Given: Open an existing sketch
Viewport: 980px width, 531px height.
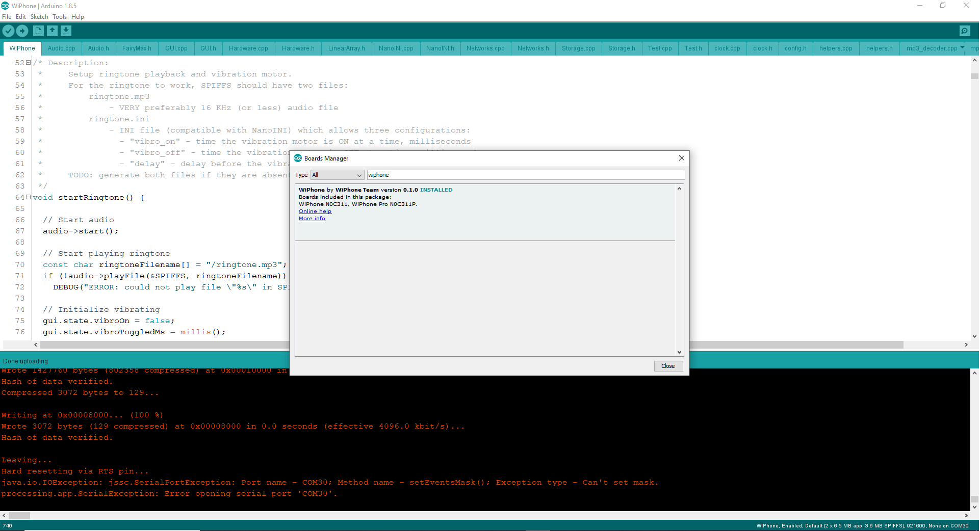Looking at the screenshot, I should [x=52, y=31].
